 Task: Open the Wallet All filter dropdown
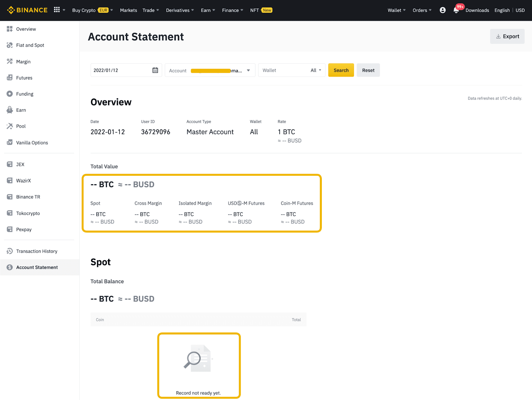coord(292,70)
